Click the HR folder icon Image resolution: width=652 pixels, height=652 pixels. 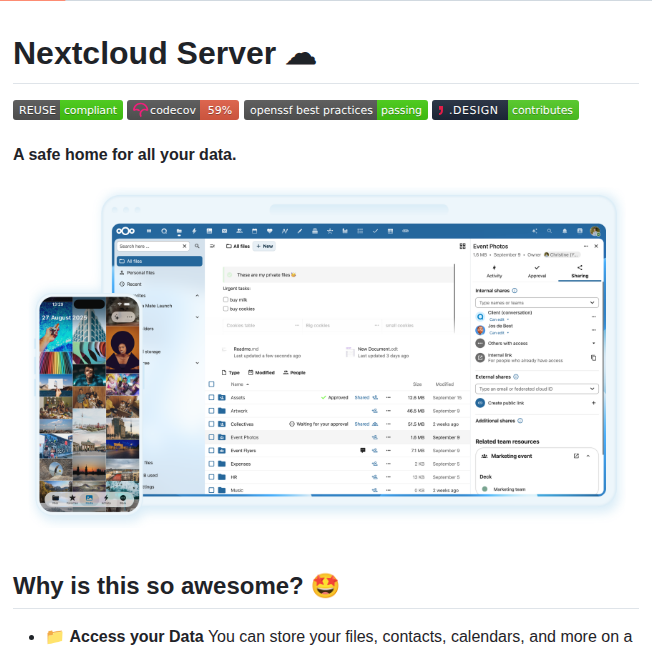click(222, 477)
